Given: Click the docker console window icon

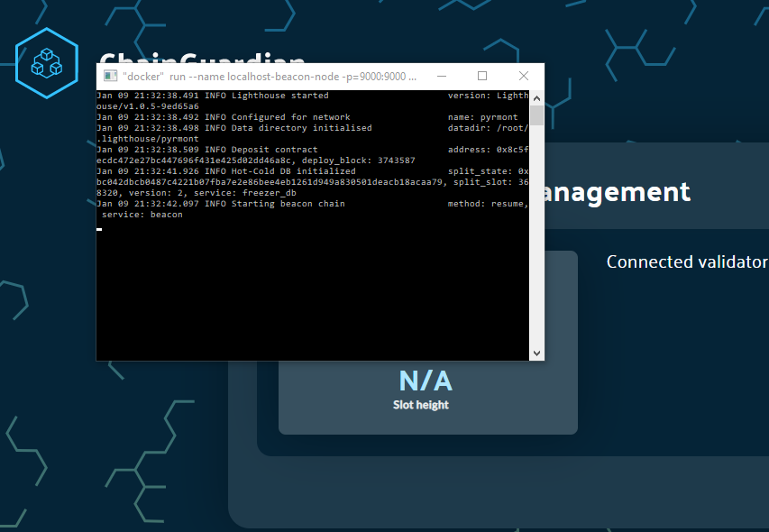Looking at the screenshot, I should (110, 76).
